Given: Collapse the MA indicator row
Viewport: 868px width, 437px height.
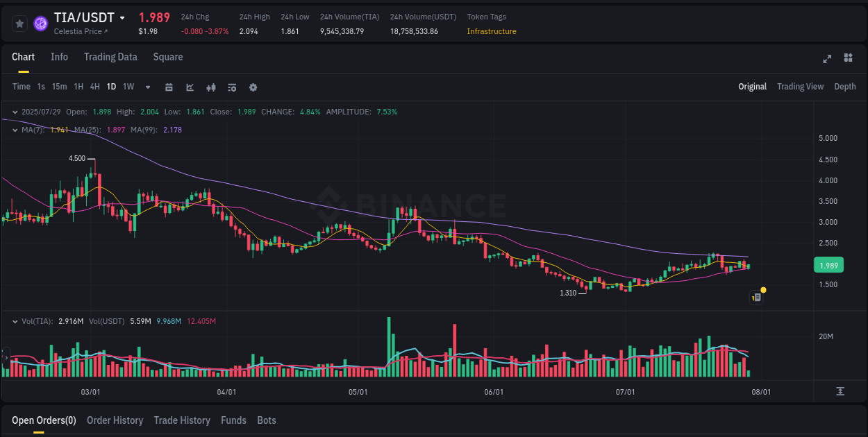Looking at the screenshot, I should 15,129.
